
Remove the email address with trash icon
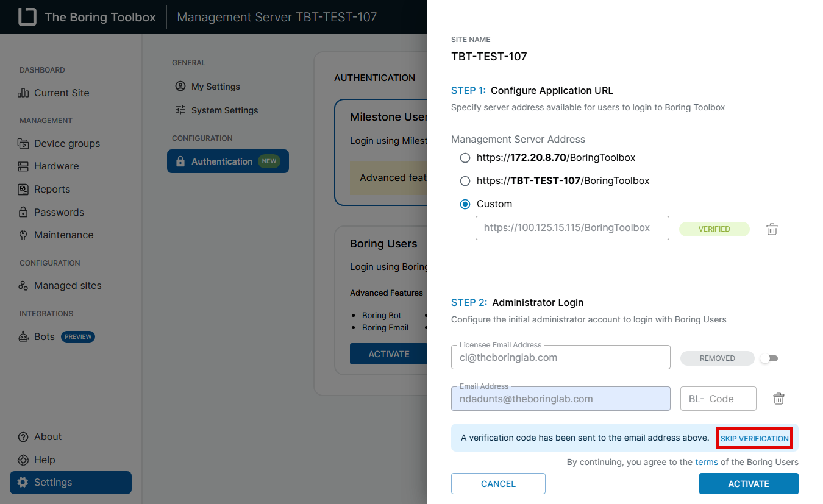pos(778,399)
